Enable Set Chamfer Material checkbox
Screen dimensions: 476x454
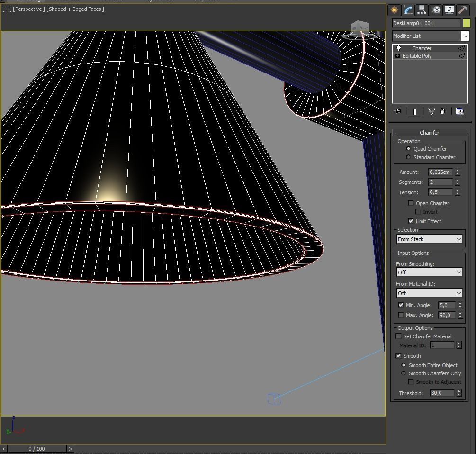(x=399, y=336)
